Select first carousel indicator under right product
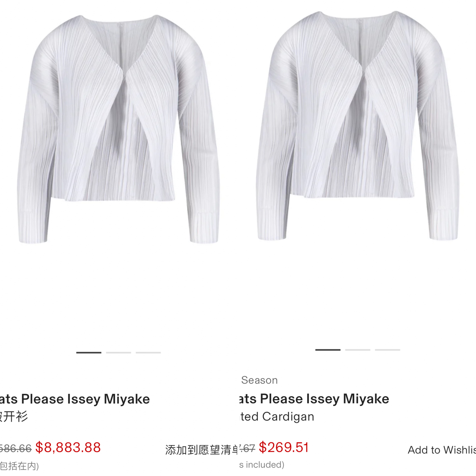 328,350
